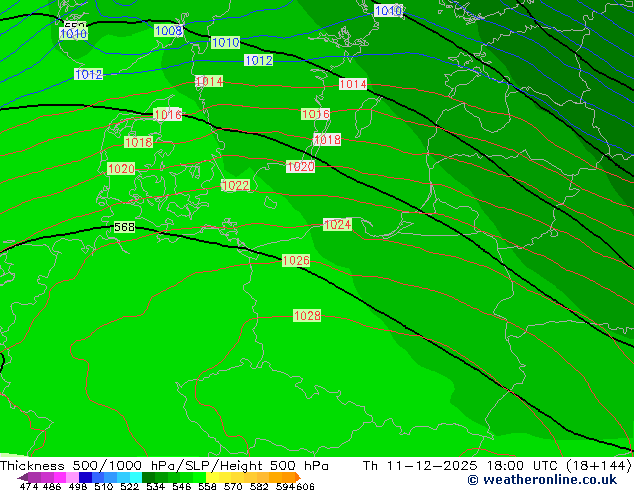
Task: Select the cyan swatch above 522 in the legend
Action: pyautogui.click(x=136, y=477)
